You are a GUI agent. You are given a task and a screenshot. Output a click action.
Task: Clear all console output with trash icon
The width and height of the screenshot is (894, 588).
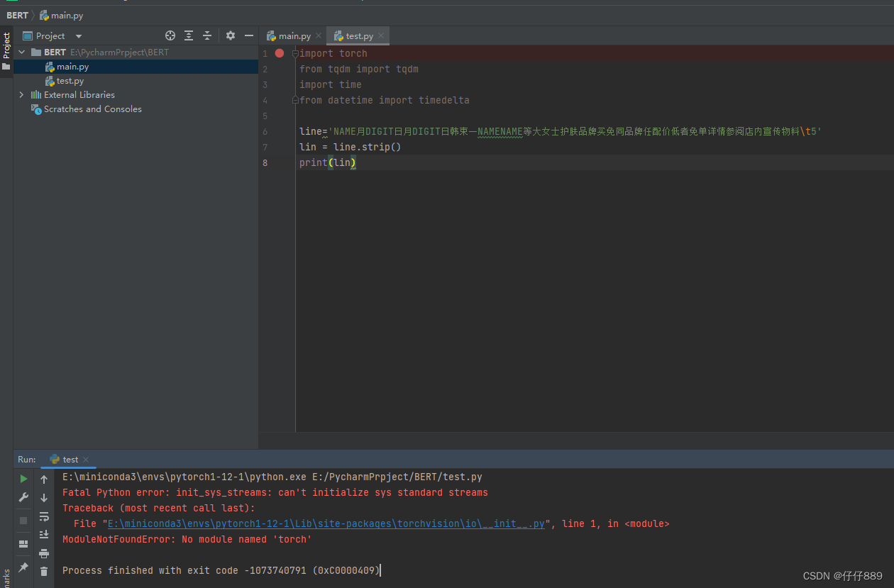[44, 571]
